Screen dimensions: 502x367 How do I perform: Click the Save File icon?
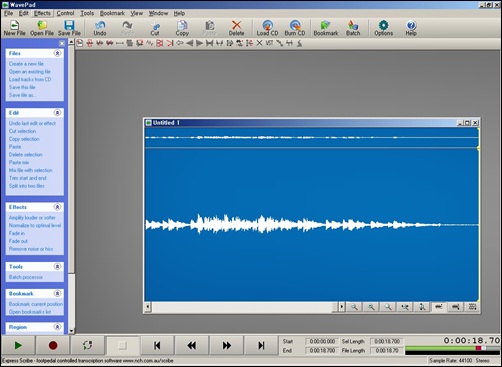click(x=69, y=28)
